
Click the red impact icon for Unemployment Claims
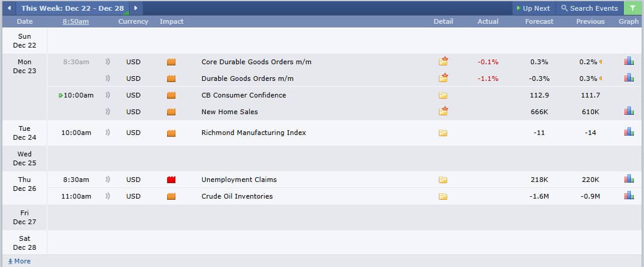point(172,180)
